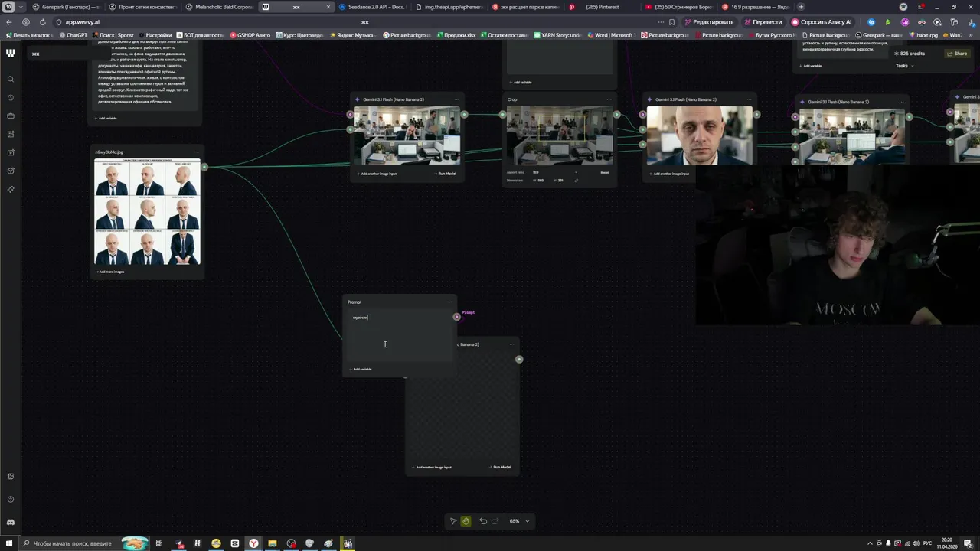
Task: Click Add more images under reference sheet
Action: (x=109, y=272)
